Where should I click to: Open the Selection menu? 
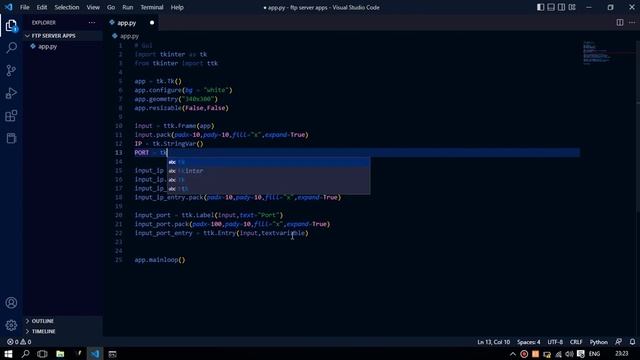[x=67, y=7]
